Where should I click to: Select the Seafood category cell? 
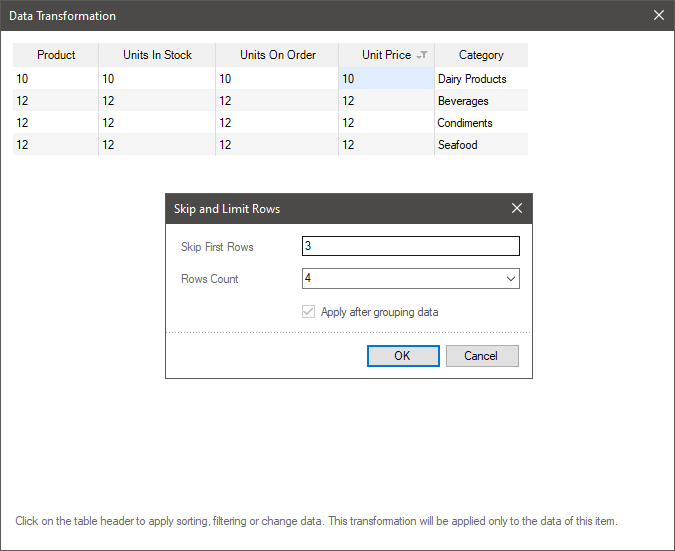[x=458, y=145]
